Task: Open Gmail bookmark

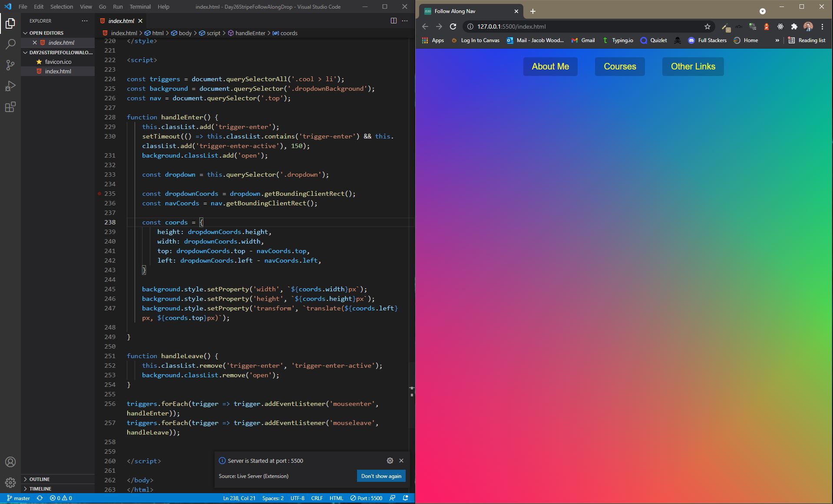Action: pyautogui.click(x=583, y=40)
